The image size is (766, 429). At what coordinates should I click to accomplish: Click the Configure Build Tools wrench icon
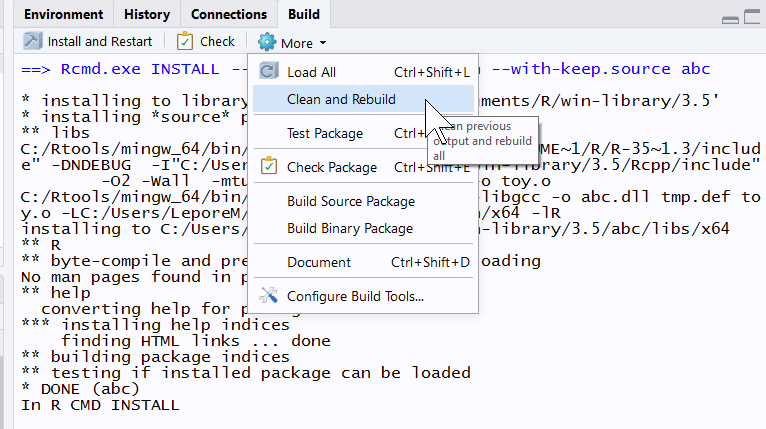(x=268, y=295)
